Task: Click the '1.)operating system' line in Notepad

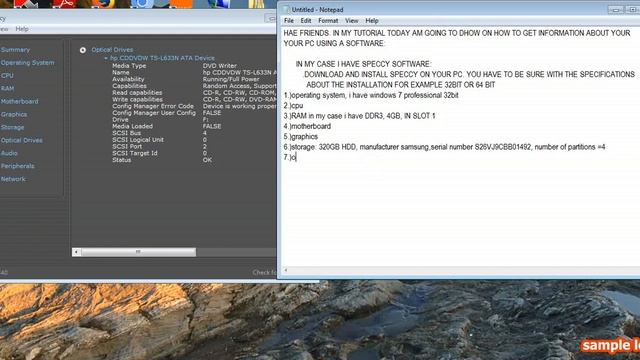Action: pos(371,95)
